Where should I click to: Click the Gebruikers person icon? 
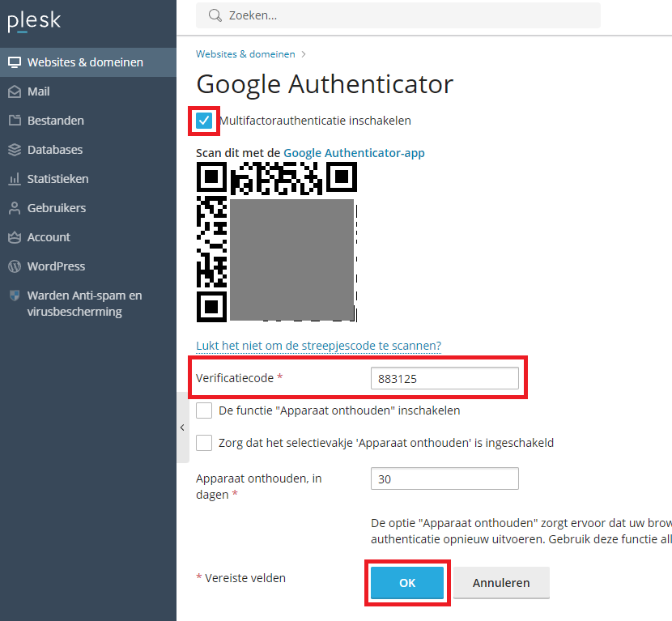coord(15,208)
